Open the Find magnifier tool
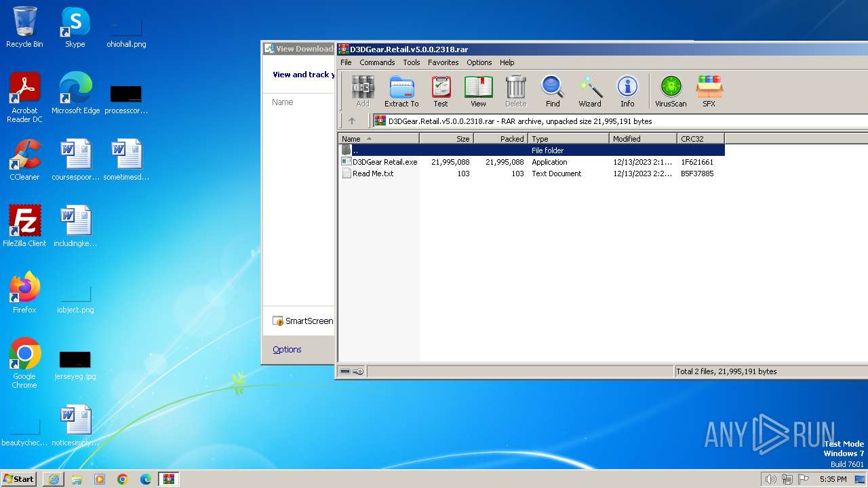 pyautogui.click(x=553, y=91)
